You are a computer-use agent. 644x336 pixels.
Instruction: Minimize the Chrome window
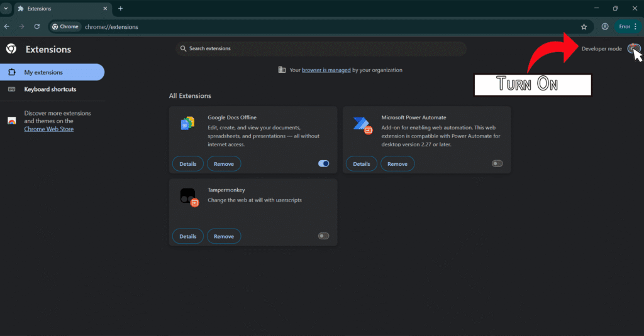click(596, 8)
